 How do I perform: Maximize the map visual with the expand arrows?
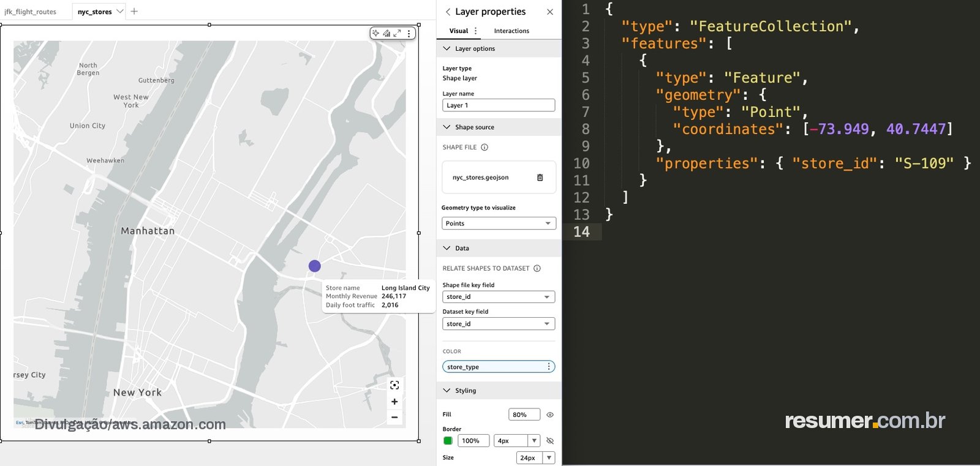pos(398,33)
